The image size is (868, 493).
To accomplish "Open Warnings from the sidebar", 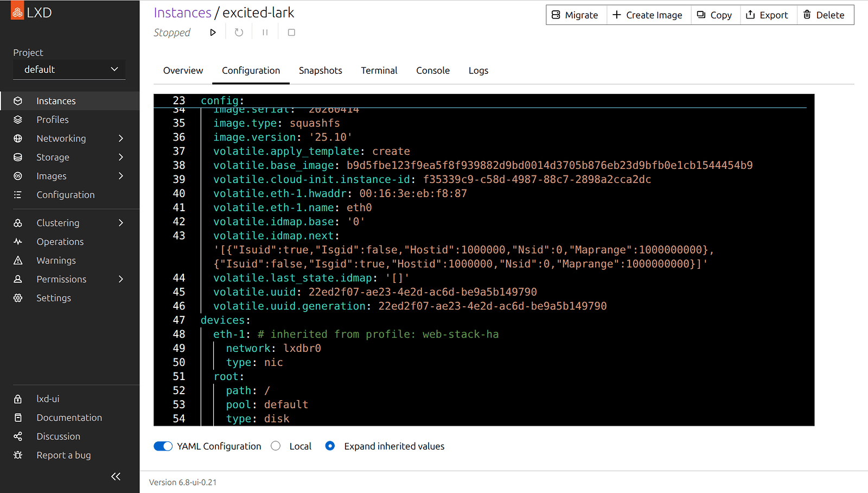I will click(56, 261).
